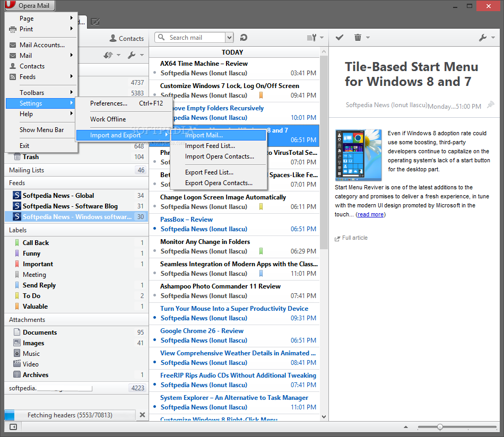Open the Page submenu
This screenshot has height=437, width=504.
coord(41,19)
